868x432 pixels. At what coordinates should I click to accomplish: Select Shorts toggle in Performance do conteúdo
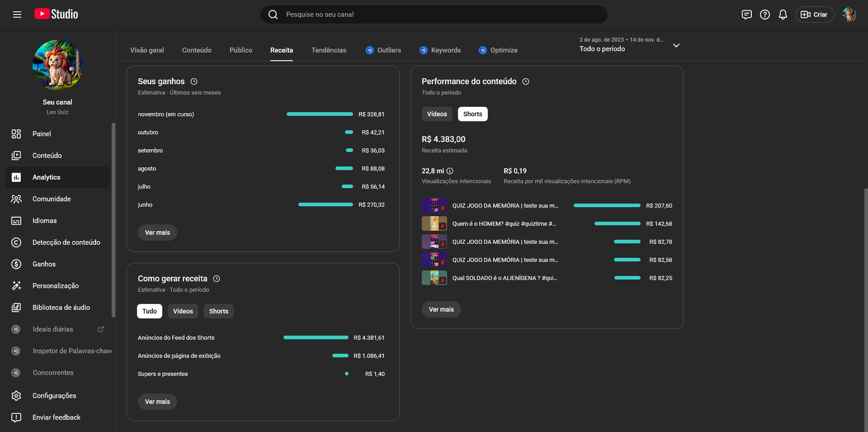472,114
